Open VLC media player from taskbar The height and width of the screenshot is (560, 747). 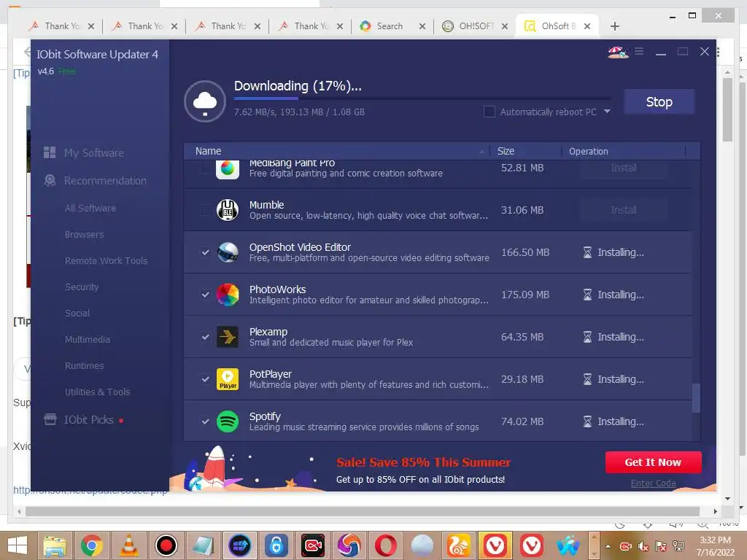tap(128, 545)
